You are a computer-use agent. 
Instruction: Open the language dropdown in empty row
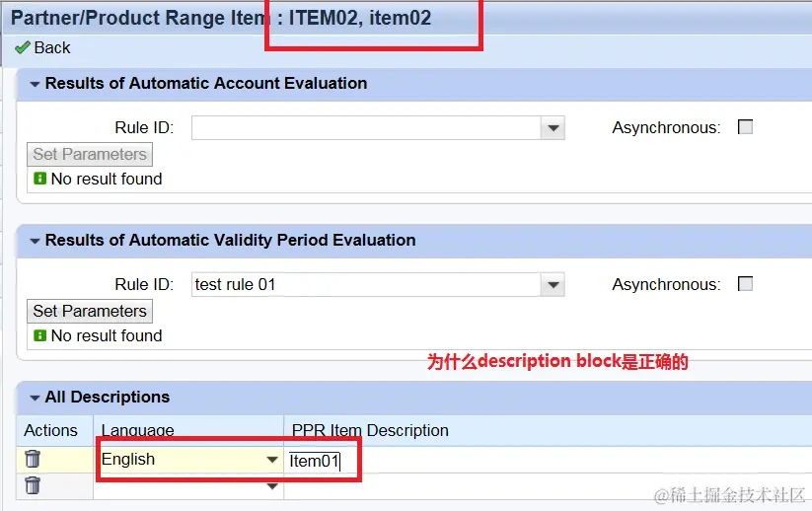tap(272, 486)
